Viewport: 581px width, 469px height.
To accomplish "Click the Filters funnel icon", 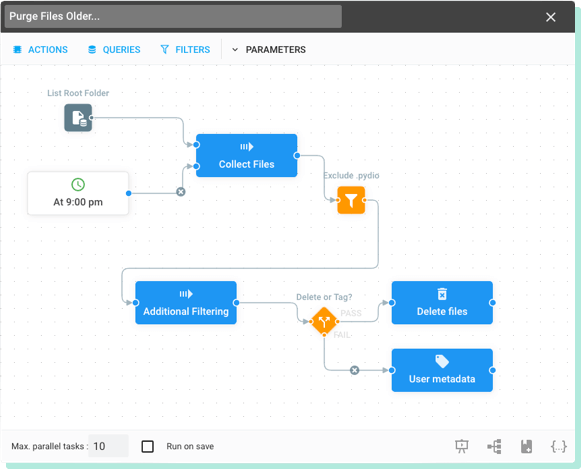I will coord(165,50).
